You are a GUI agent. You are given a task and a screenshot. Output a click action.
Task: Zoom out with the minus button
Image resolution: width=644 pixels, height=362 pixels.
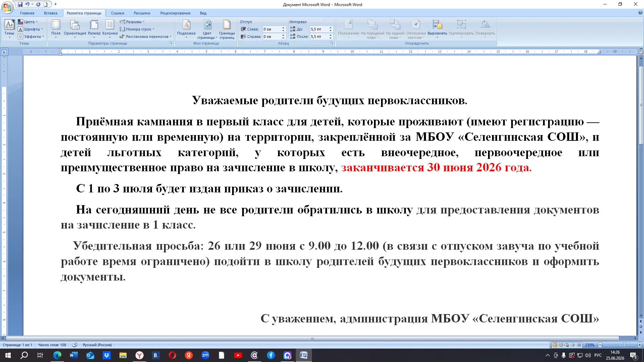pos(600,345)
